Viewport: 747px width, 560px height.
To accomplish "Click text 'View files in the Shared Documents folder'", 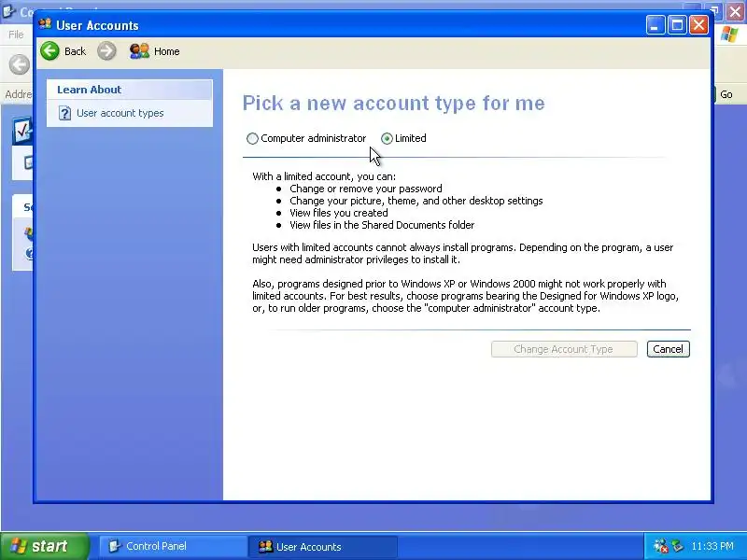I will pyautogui.click(x=382, y=225).
